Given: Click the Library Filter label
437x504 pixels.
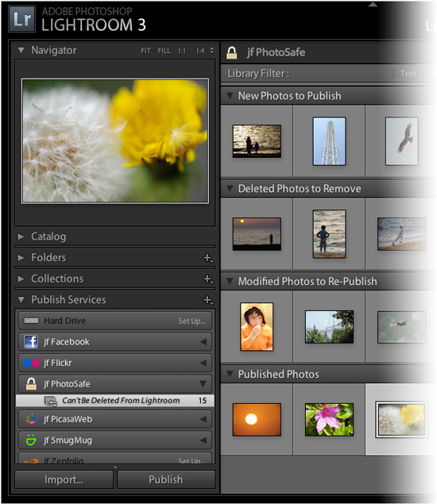Looking at the screenshot, I should 258,74.
